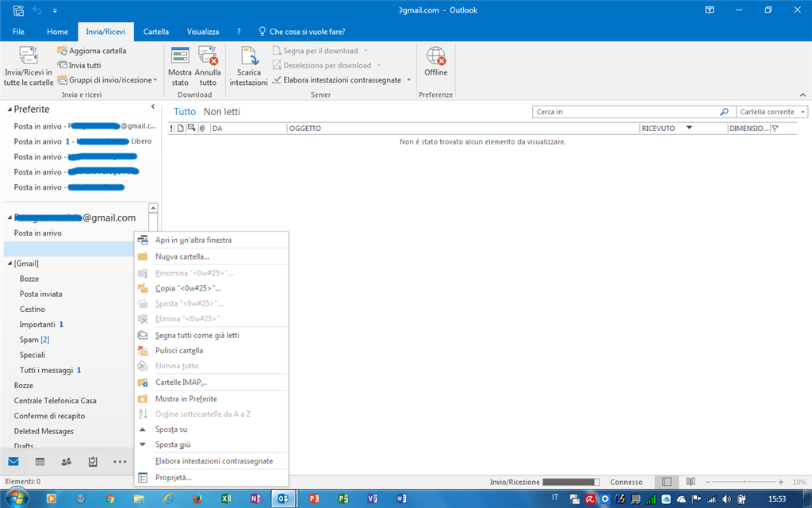The image size is (812, 508).
Task: Click the Che cosa si vuole fare box
Action: [x=302, y=32]
